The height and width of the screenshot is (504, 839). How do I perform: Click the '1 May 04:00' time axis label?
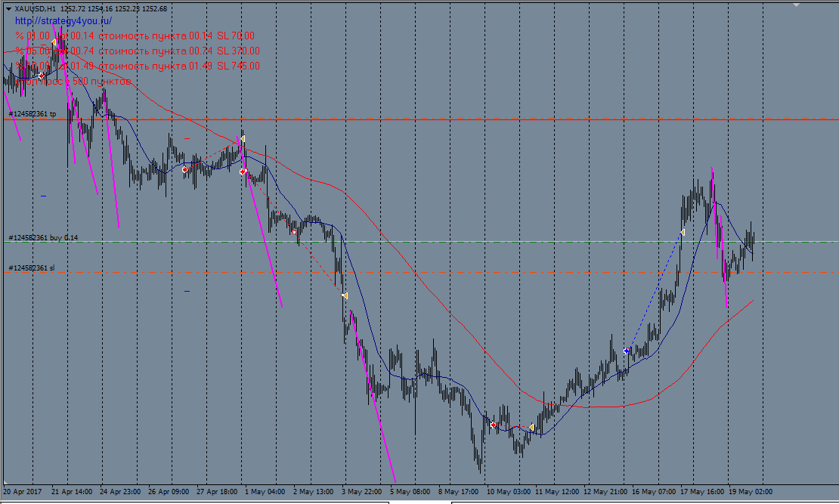point(265,491)
